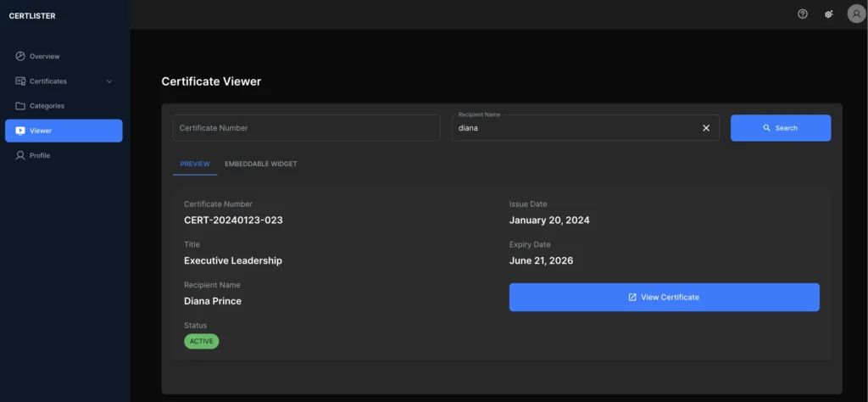This screenshot has width=868, height=402.
Task: Expand the Certificates submenu chevron
Action: point(109,81)
